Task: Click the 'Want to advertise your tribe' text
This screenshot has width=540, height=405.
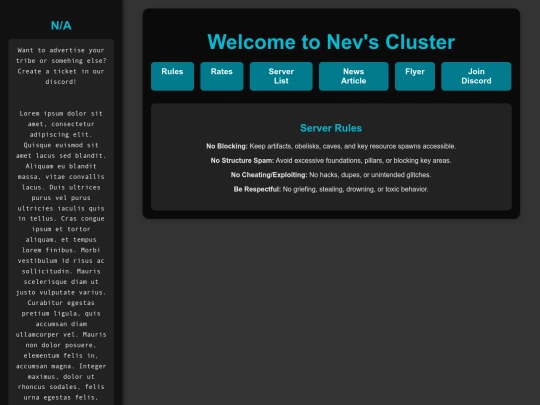Action: pos(61,66)
